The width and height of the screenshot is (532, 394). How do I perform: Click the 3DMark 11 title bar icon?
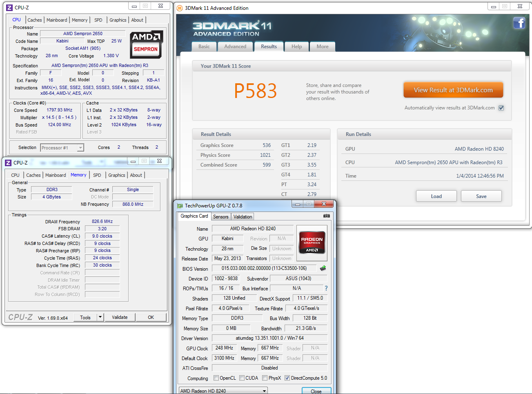coord(180,8)
